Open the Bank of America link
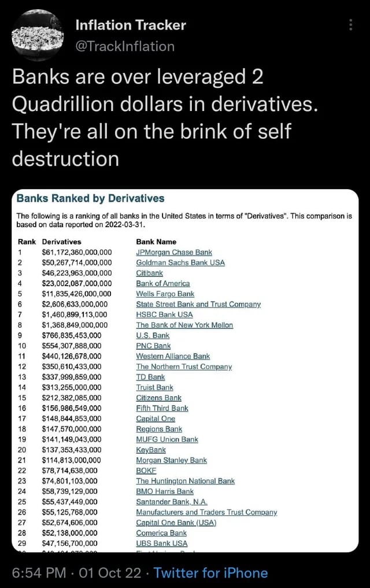370x588 pixels. point(163,283)
